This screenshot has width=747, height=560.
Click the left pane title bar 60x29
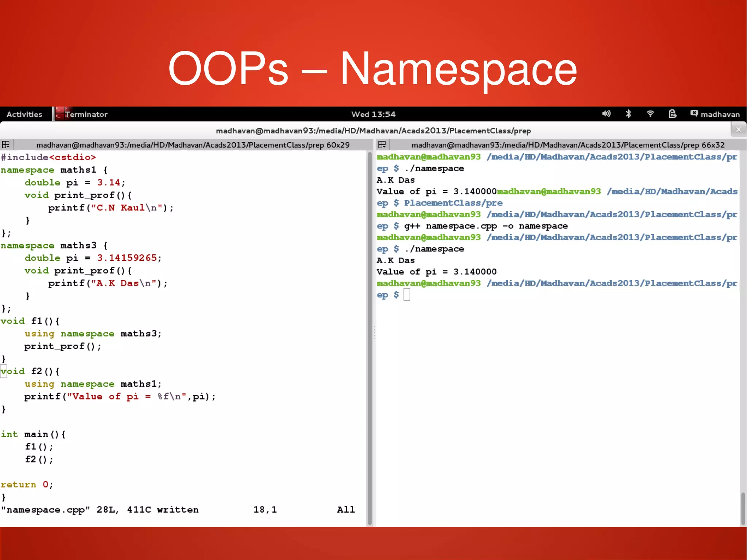(193, 145)
